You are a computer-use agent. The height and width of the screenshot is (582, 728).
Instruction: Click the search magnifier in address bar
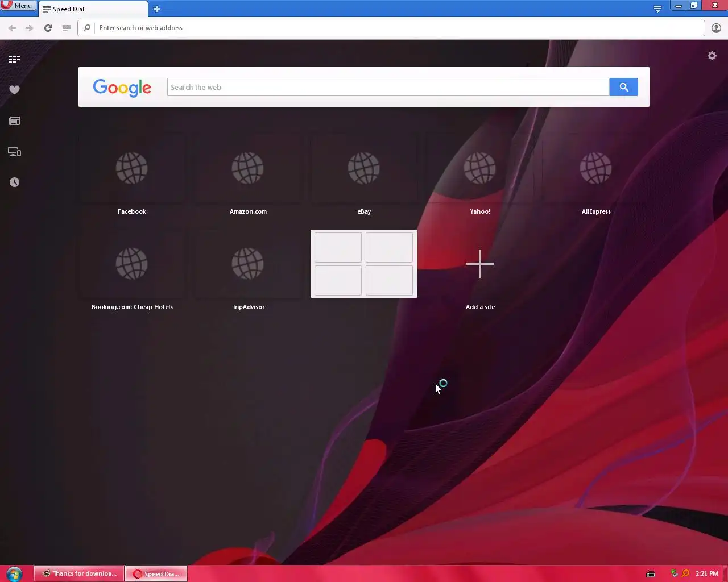pos(87,28)
